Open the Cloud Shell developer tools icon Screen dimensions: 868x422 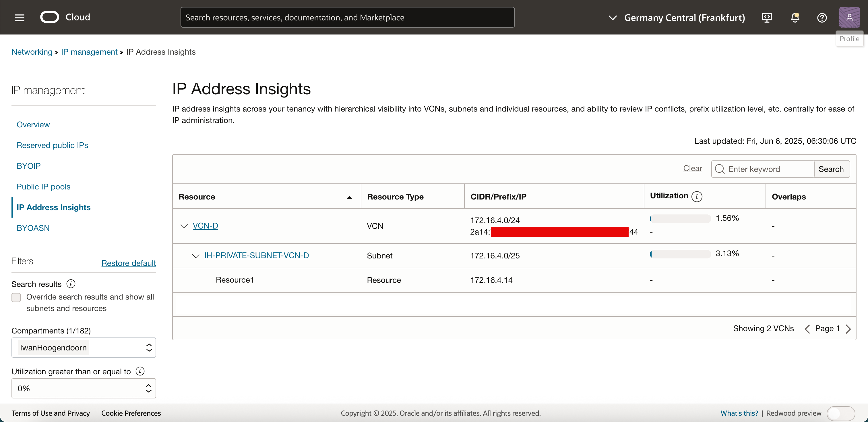tap(767, 18)
